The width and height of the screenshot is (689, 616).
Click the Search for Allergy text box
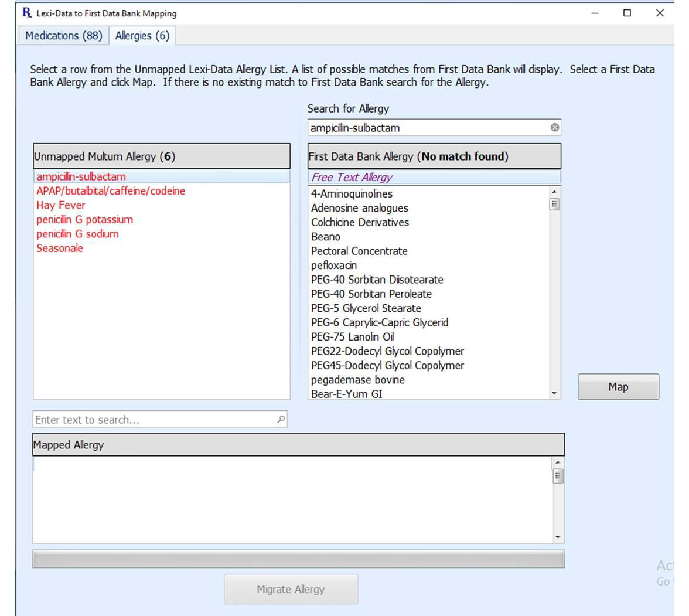point(428,128)
